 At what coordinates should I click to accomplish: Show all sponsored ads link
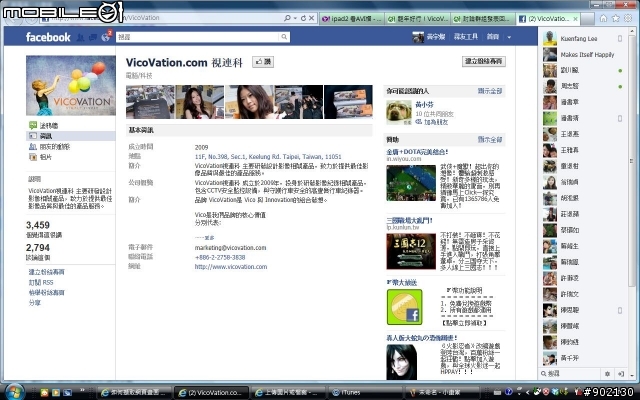tap(490, 140)
